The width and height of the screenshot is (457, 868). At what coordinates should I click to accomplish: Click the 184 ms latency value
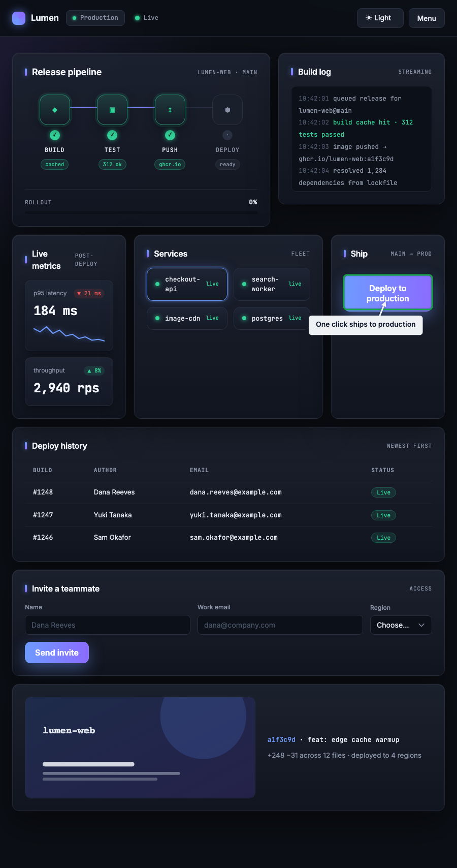tap(55, 311)
